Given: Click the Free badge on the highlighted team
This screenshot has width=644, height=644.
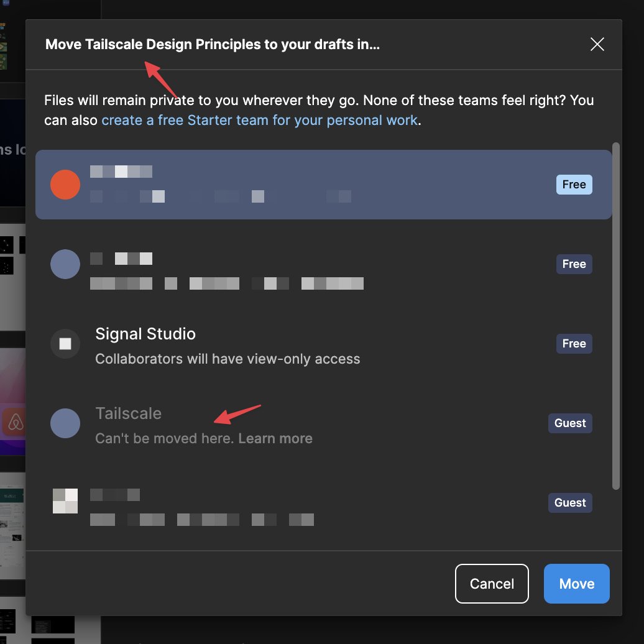Looking at the screenshot, I should (574, 185).
